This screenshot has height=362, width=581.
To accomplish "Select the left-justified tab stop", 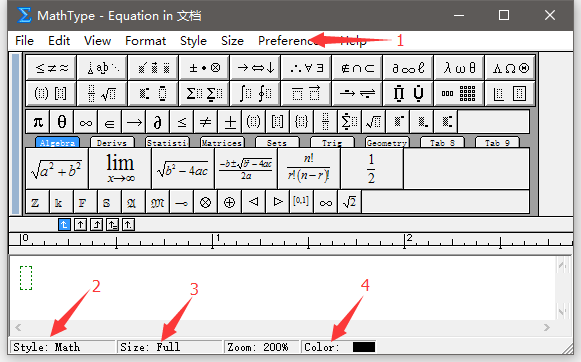I will (64, 225).
